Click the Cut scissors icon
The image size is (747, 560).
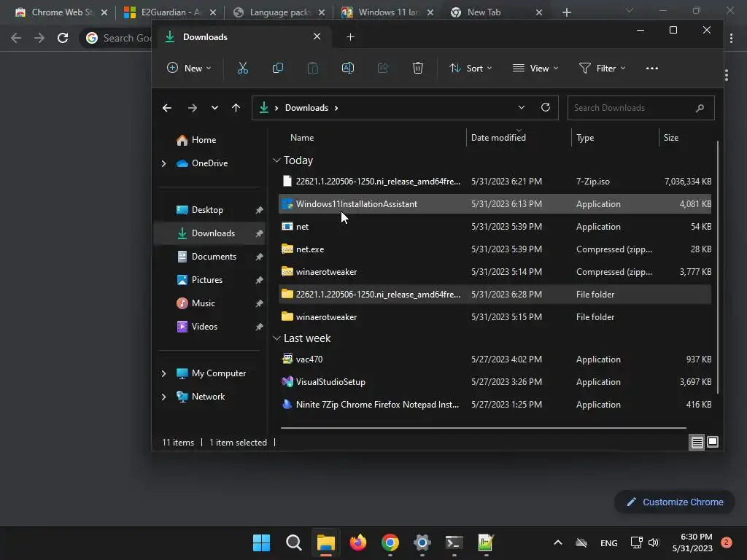[243, 68]
